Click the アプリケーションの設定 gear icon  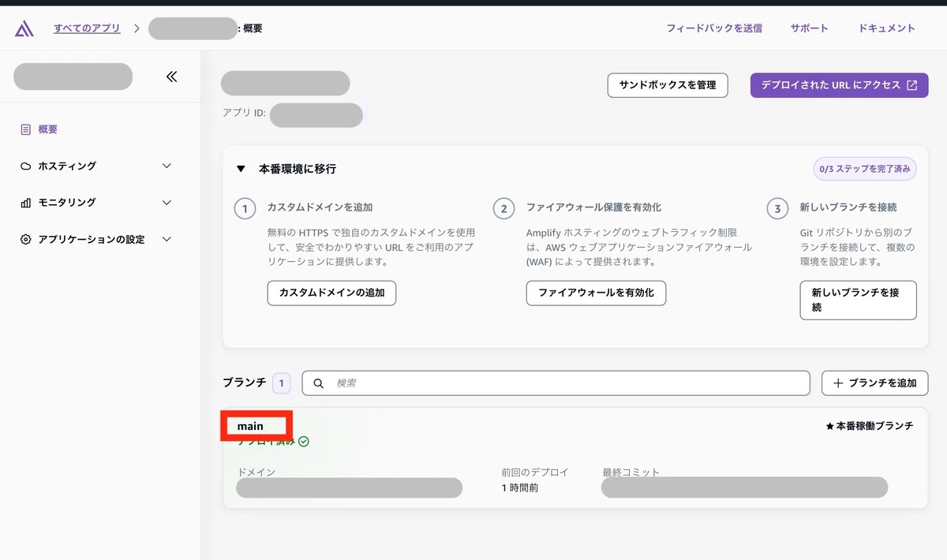[26, 239]
